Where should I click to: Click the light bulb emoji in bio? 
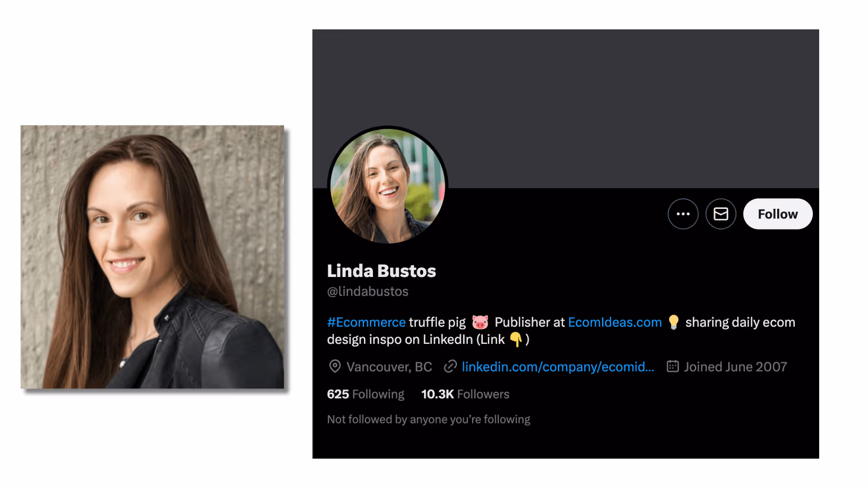674,322
